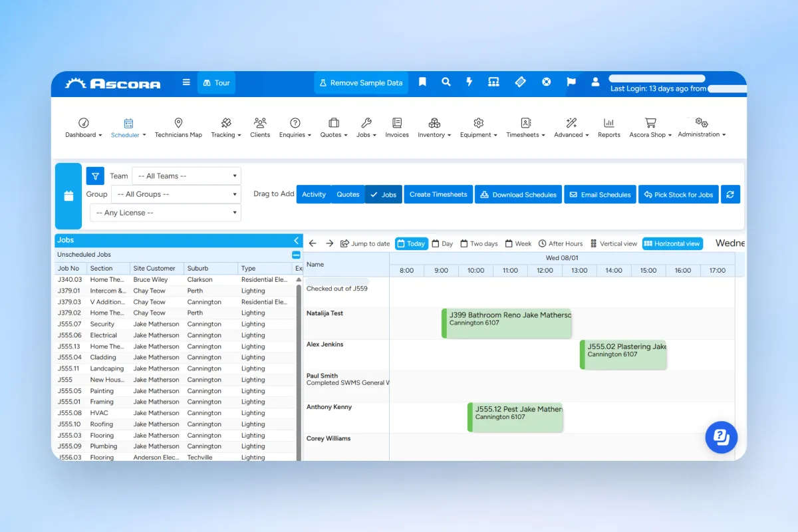Open the Inventory menu

point(434,128)
